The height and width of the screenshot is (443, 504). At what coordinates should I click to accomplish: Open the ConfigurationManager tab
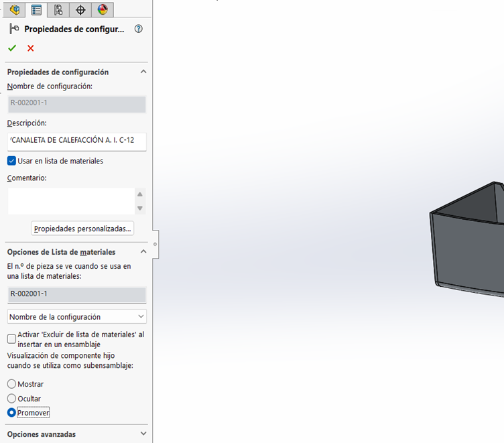coord(58,9)
